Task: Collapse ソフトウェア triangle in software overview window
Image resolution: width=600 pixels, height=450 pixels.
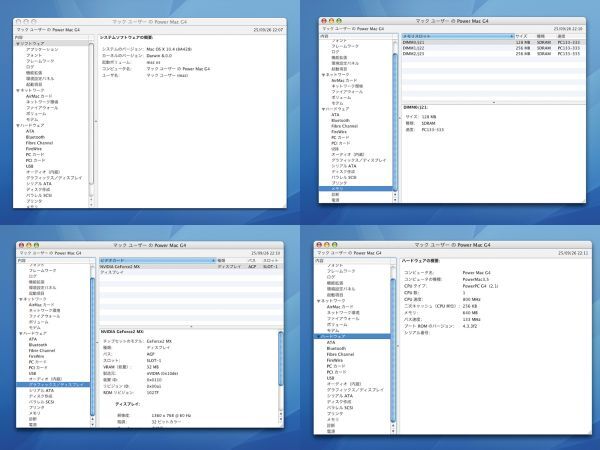Action: (x=19, y=42)
